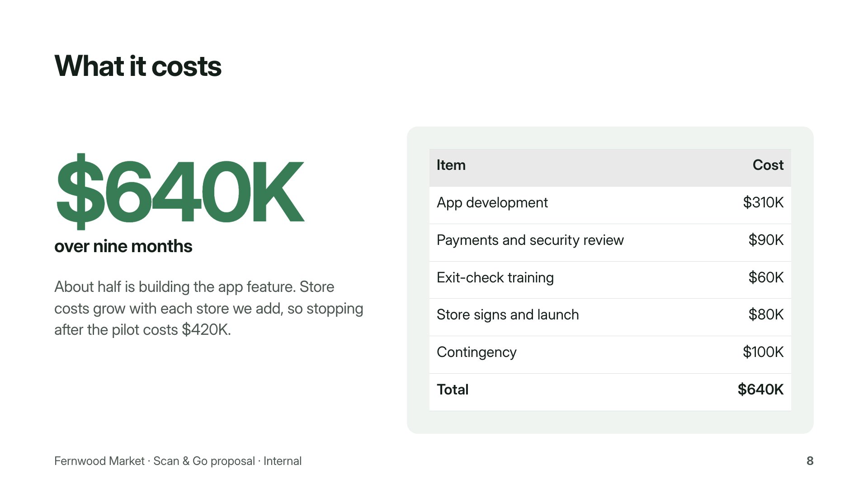Viewport: 868px width, 488px height.
Task: Select the 'Exit-check training' item
Action: coord(495,277)
